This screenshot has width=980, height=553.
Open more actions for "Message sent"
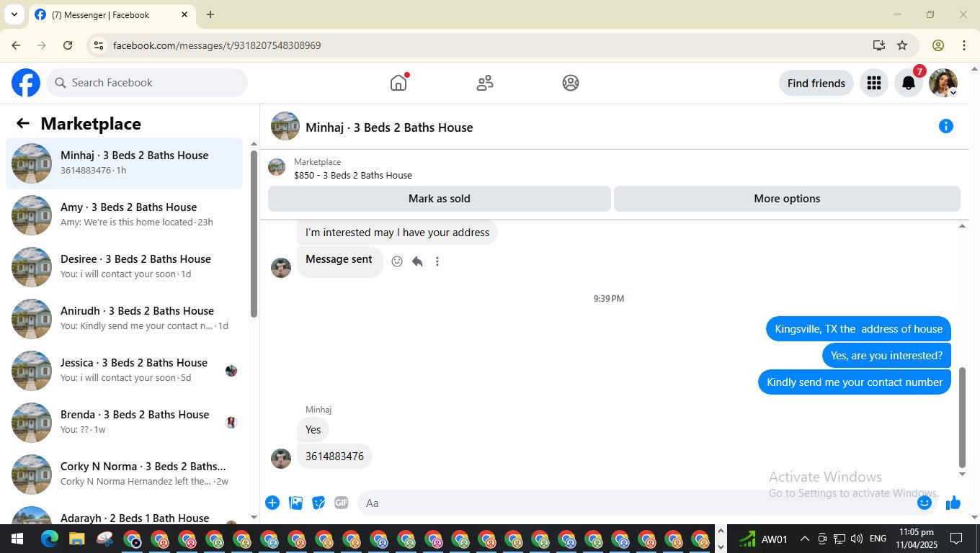click(x=437, y=261)
